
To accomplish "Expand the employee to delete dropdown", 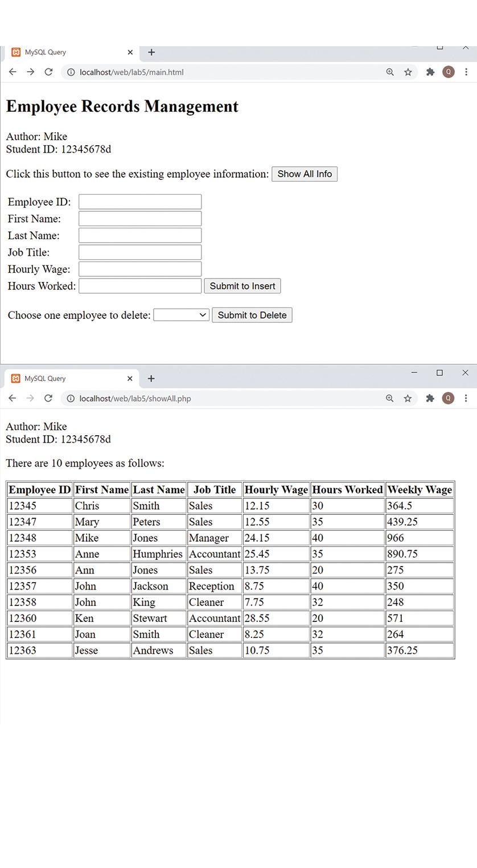I will point(182,314).
